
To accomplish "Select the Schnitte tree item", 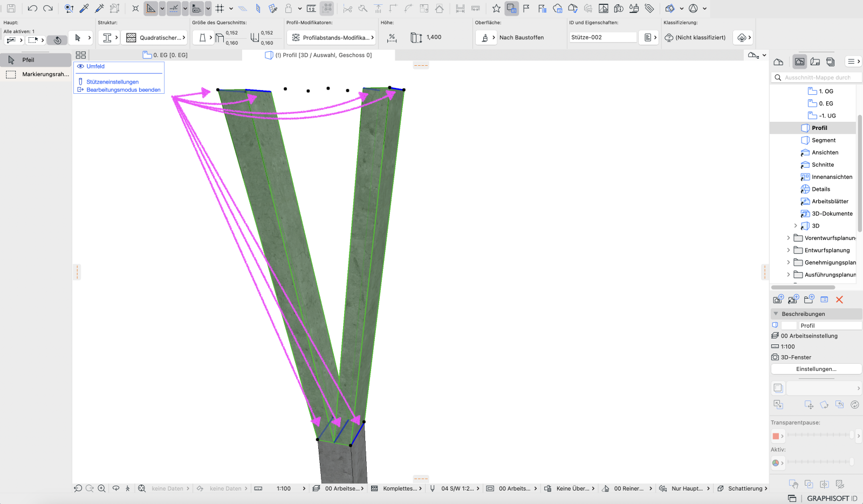I will [x=823, y=165].
